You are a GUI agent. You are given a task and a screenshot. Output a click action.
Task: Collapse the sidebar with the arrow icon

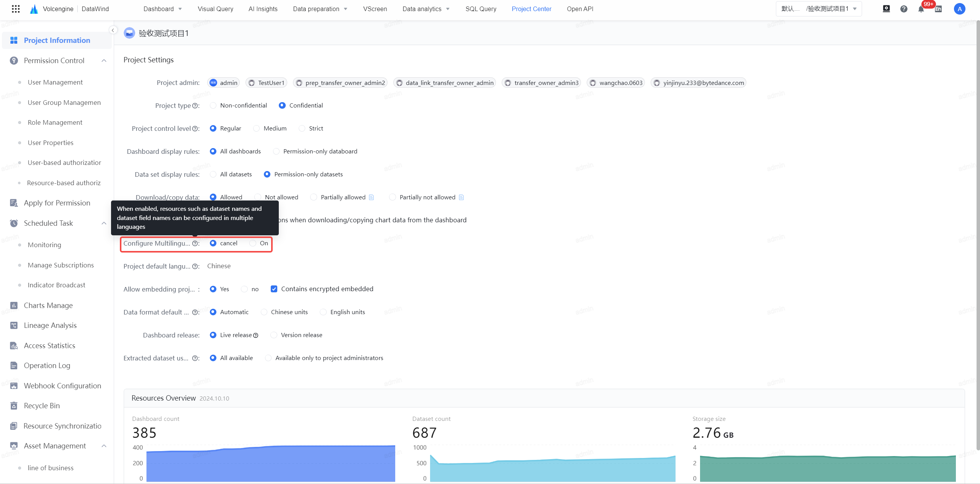(x=113, y=30)
